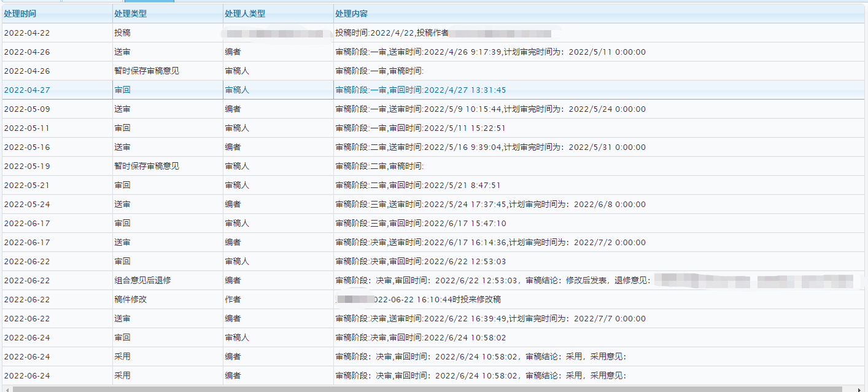The height and width of the screenshot is (392, 868).
Task: Select the date cell 2022-05-11
Action: pyautogui.click(x=26, y=128)
